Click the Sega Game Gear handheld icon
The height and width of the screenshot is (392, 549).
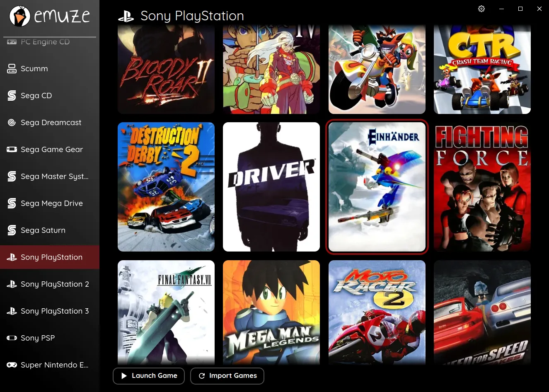click(12, 150)
